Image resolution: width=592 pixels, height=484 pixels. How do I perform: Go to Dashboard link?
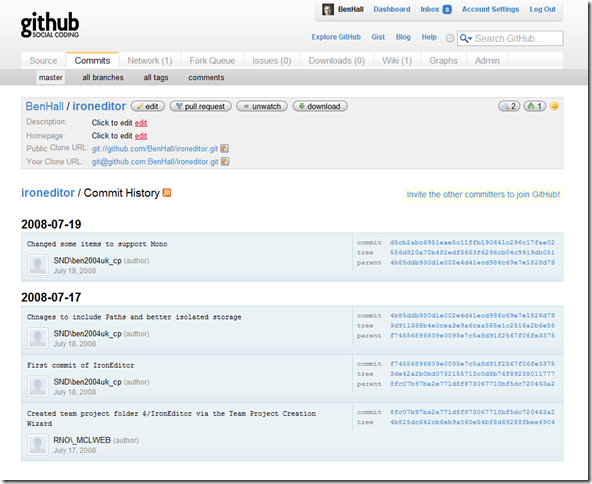click(392, 9)
